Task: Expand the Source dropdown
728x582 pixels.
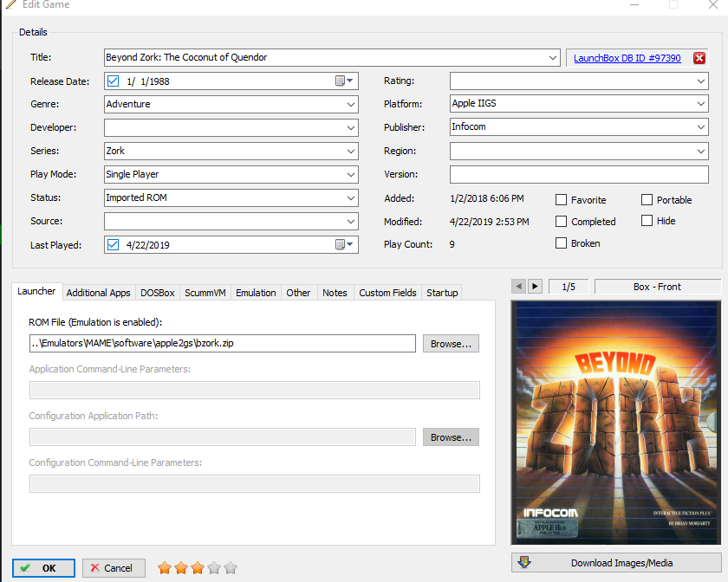Action: click(351, 222)
